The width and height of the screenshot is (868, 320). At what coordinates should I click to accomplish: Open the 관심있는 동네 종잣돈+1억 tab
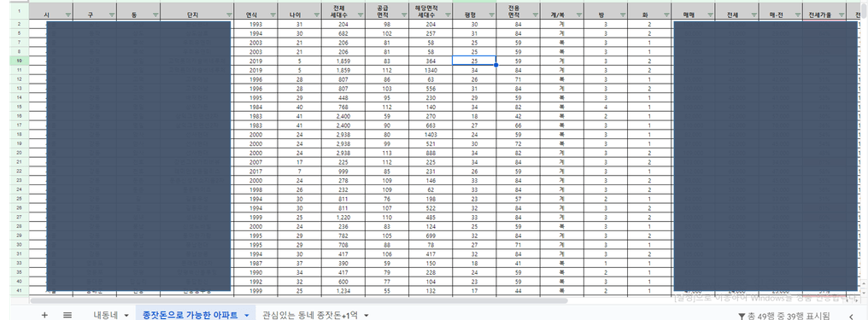coord(310,315)
